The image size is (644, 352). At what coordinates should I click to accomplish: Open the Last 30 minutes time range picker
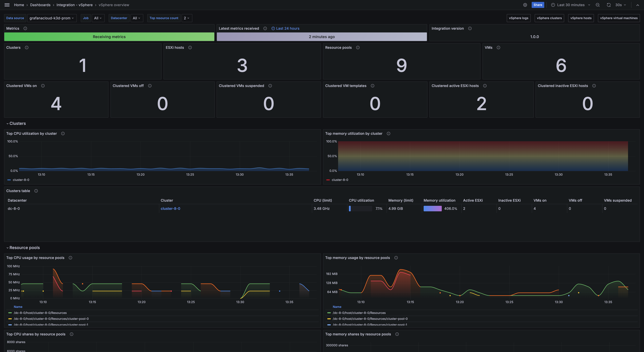click(571, 5)
